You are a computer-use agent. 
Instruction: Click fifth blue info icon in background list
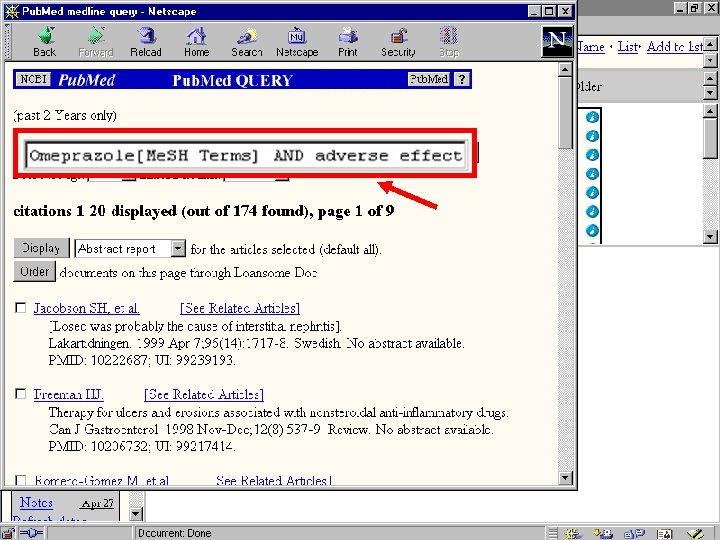tap(592, 192)
